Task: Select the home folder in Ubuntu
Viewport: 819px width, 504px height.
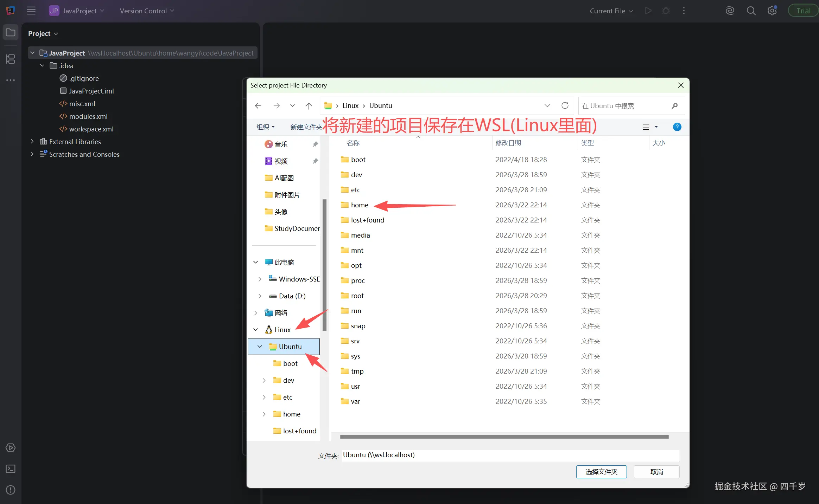Action: [360, 205]
